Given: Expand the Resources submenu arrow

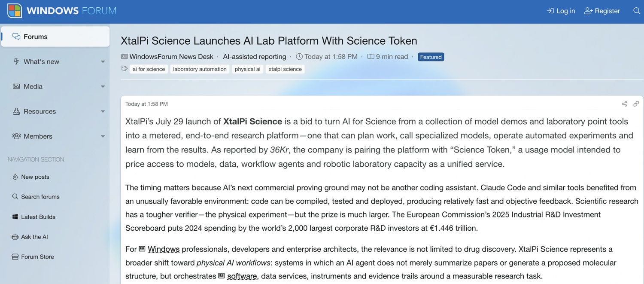Looking at the screenshot, I should tap(103, 112).
